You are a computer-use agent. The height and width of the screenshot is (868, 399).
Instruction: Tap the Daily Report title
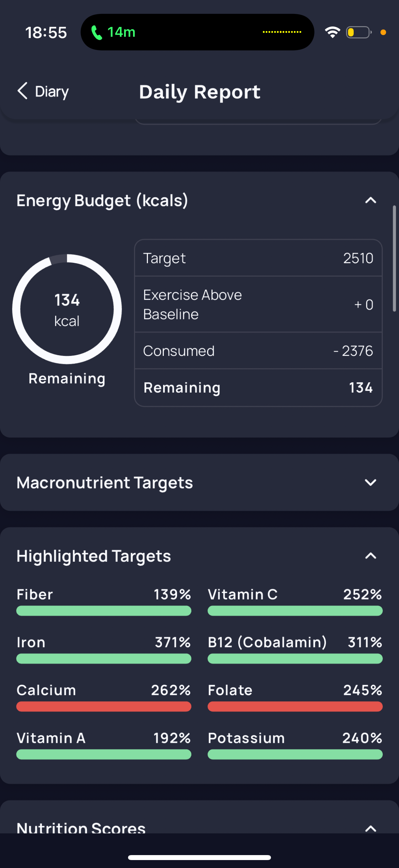coord(200,92)
